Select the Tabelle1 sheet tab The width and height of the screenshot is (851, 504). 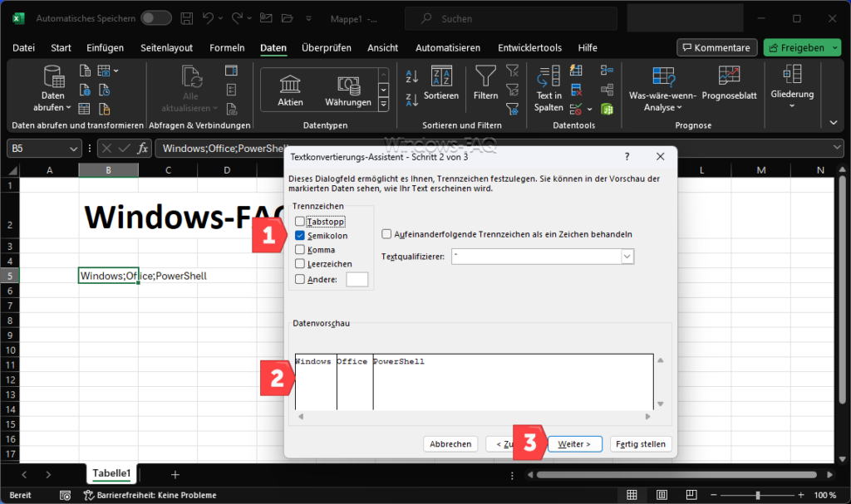click(111, 473)
